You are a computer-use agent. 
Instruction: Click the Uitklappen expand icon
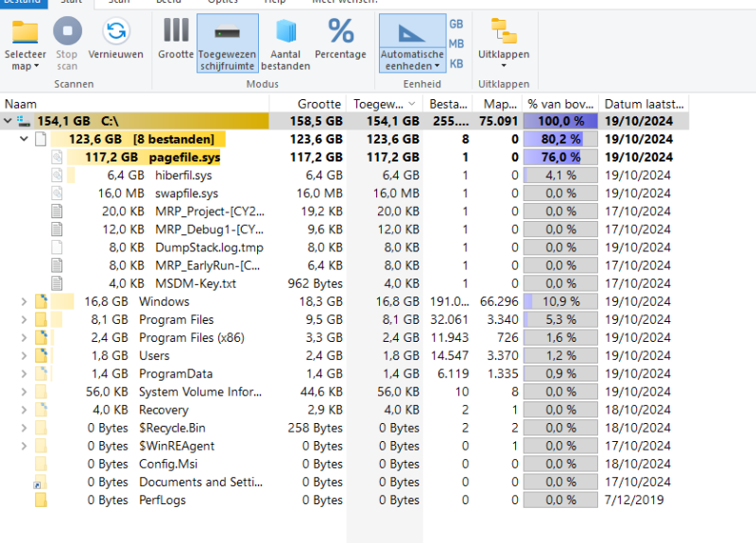coord(503,32)
